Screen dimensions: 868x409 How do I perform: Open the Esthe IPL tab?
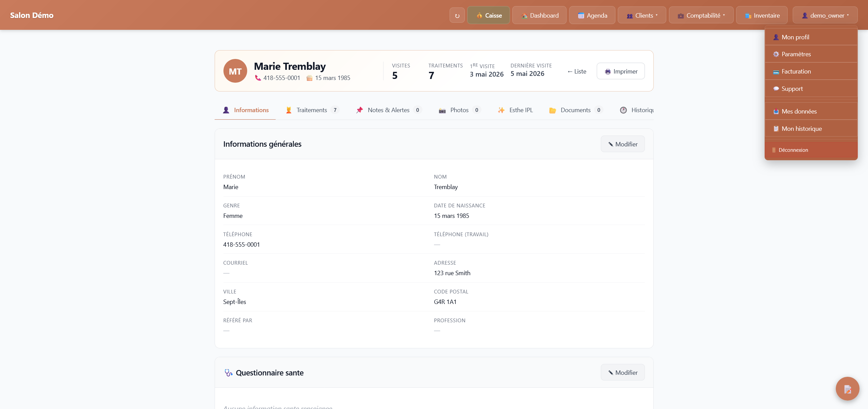click(x=515, y=110)
